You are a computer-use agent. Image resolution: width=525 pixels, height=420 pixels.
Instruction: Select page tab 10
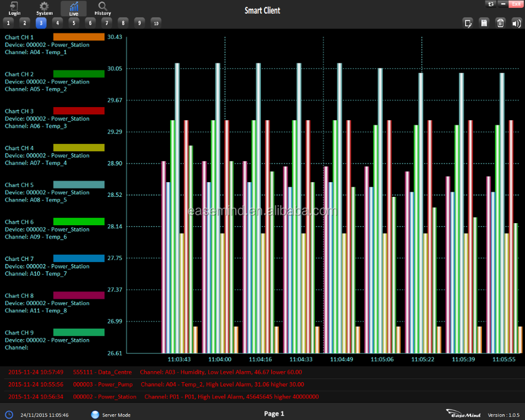coord(156,23)
